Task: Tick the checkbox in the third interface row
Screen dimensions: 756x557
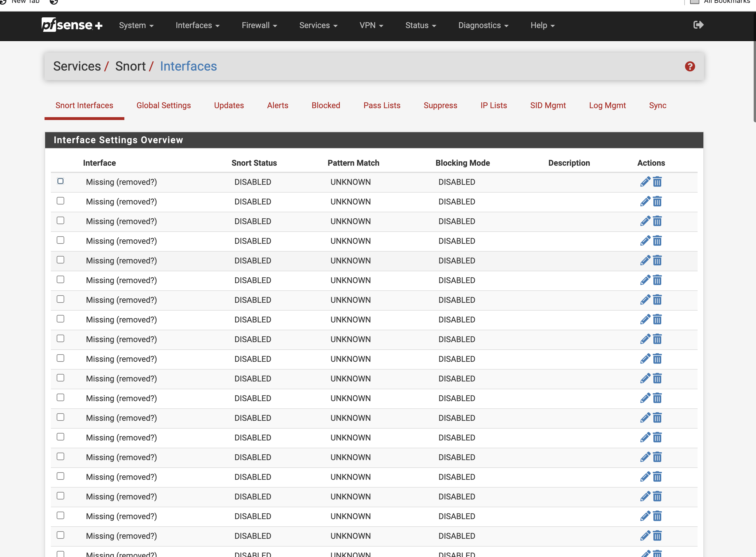Action: point(60,220)
